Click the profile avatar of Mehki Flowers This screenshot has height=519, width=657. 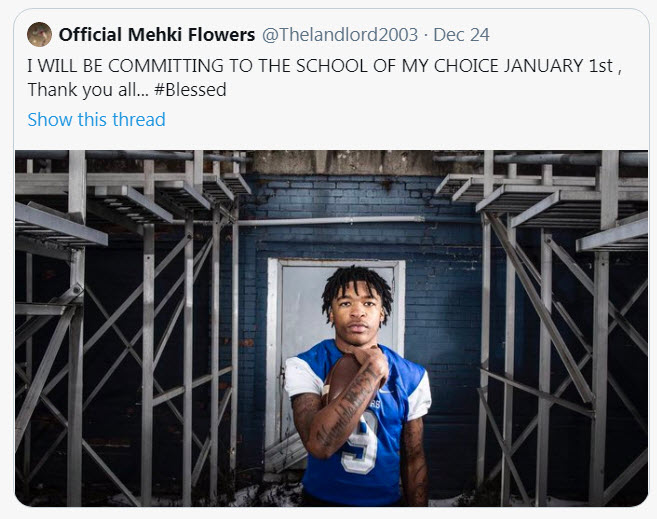click(x=40, y=34)
